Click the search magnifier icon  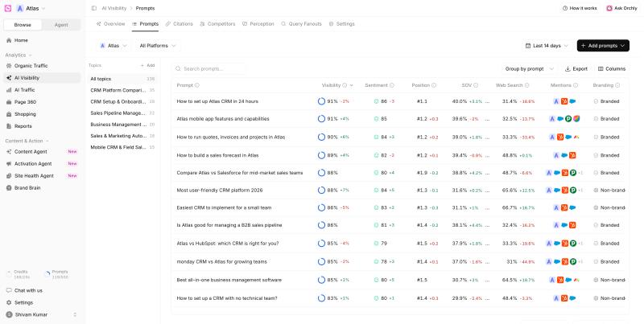pos(178,69)
